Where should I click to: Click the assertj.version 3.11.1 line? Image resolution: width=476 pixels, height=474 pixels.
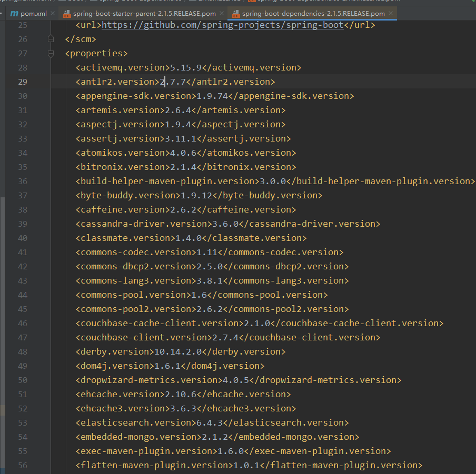tap(183, 138)
